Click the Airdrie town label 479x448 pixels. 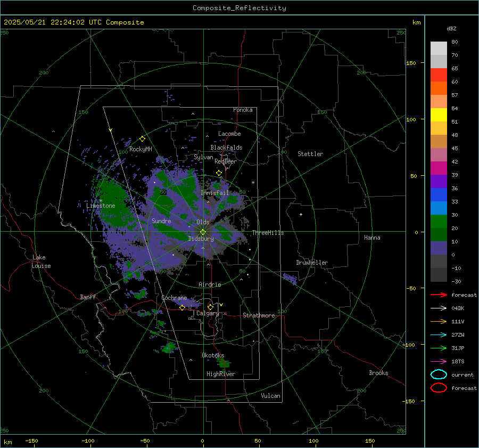(x=210, y=284)
